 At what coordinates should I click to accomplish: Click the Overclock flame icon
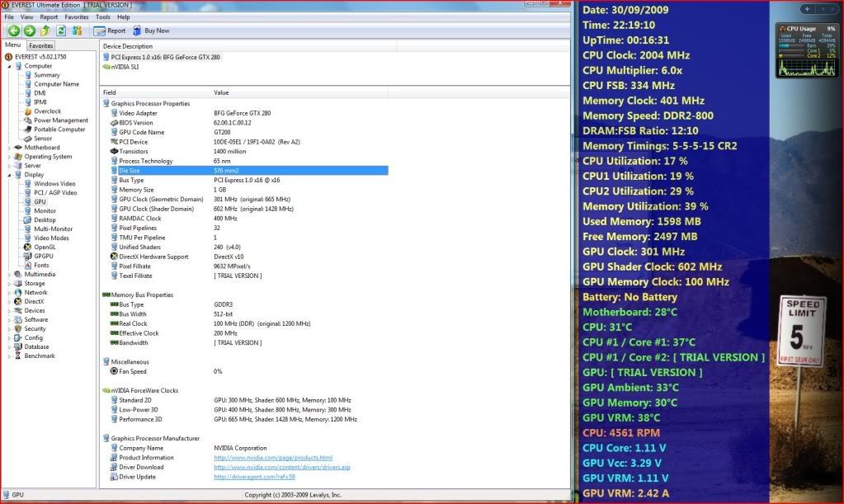[28, 111]
